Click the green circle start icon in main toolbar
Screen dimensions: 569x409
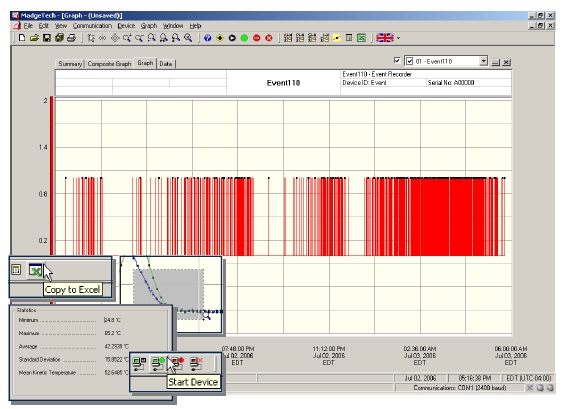tap(244, 38)
